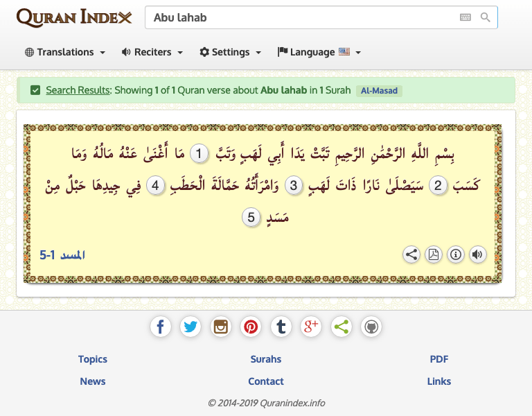Viewport: 532px width, 416px height.
Task: Play verse audio with the speaker icon
Action: point(477,254)
